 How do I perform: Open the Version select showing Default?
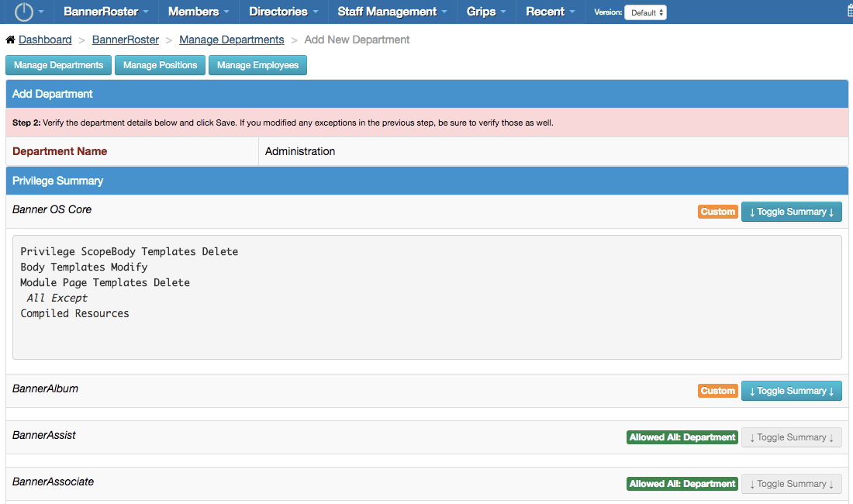[646, 12]
